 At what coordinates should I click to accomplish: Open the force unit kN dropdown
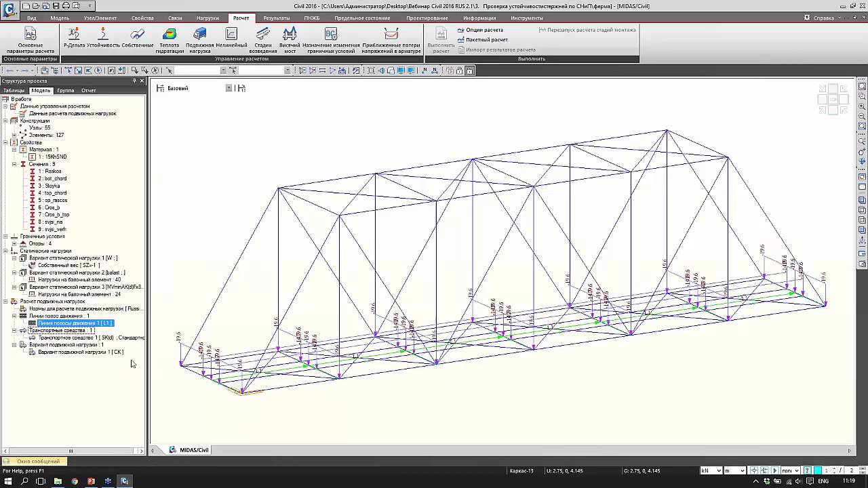click(711, 470)
